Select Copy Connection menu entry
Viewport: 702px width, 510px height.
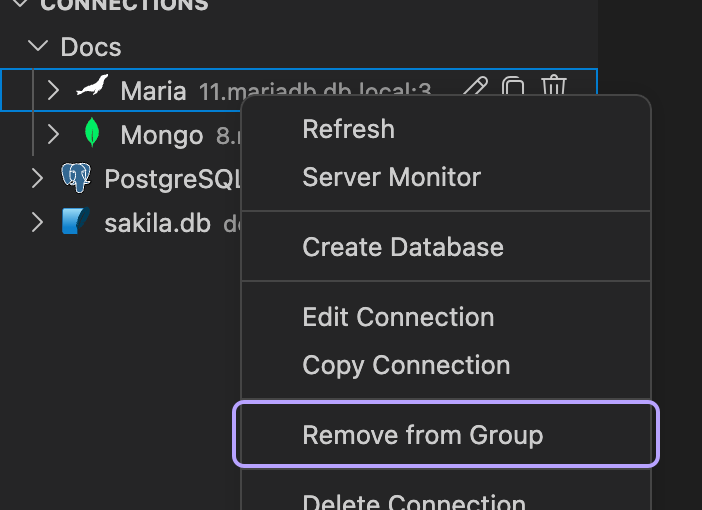tap(446, 365)
